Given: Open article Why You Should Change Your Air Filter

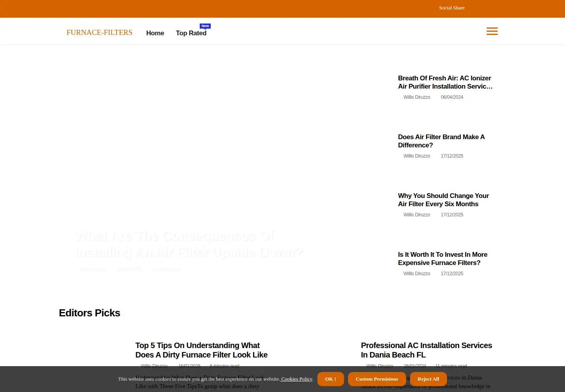Looking at the screenshot, I should pyautogui.click(x=443, y=200).
